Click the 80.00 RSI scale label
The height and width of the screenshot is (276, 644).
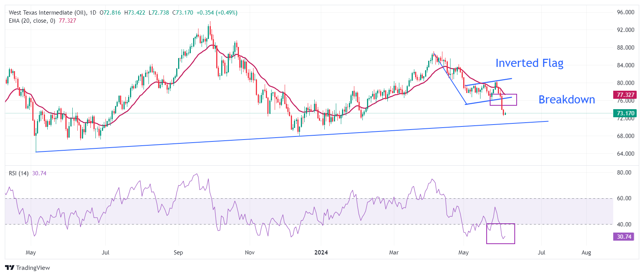pos(624,173)
